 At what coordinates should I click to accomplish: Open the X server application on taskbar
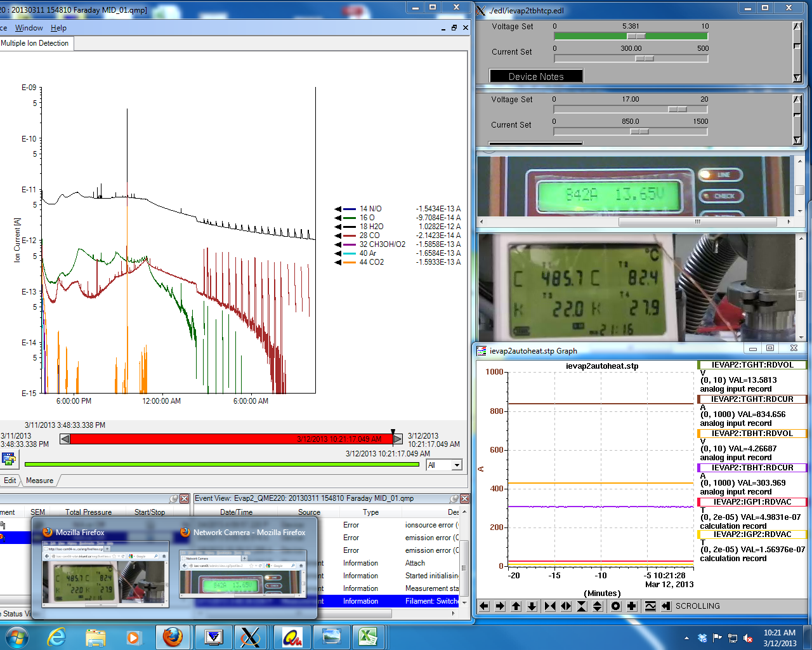coord(251,637)
